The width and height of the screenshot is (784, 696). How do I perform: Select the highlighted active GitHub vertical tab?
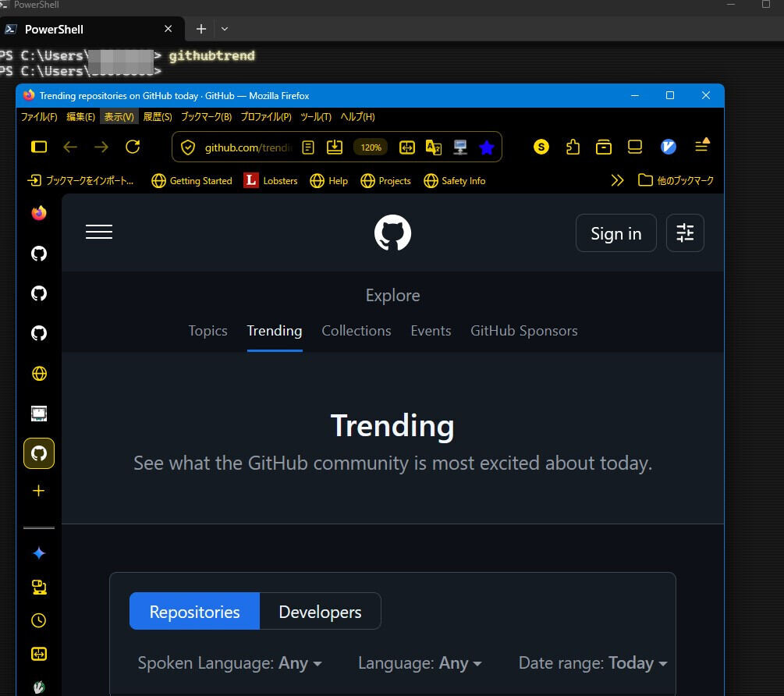tap(39, 453)
